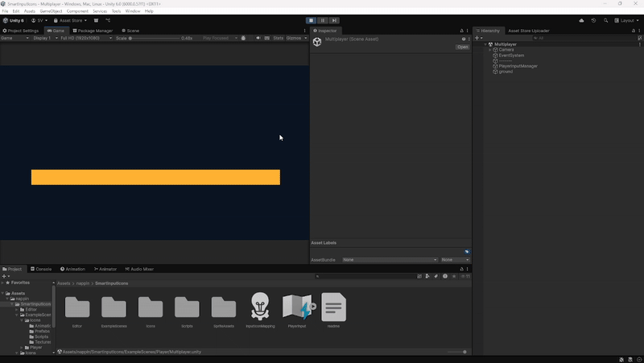Open the GameObject menu
644x363 pixels.
click(51, 11)
